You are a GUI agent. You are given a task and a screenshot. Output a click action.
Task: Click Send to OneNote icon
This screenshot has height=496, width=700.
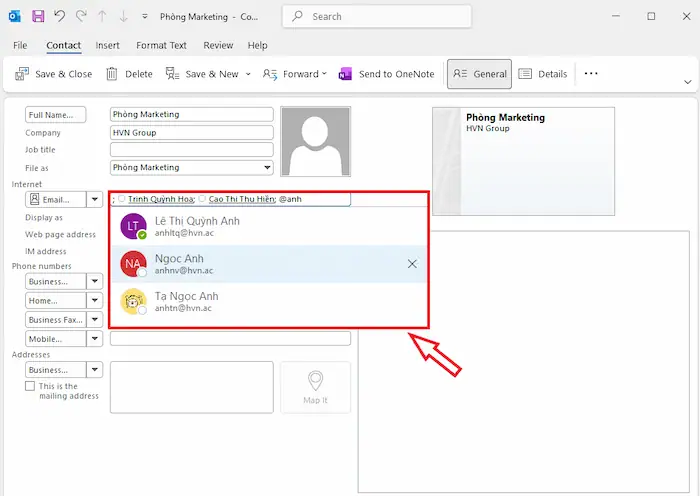coord(346,74)
